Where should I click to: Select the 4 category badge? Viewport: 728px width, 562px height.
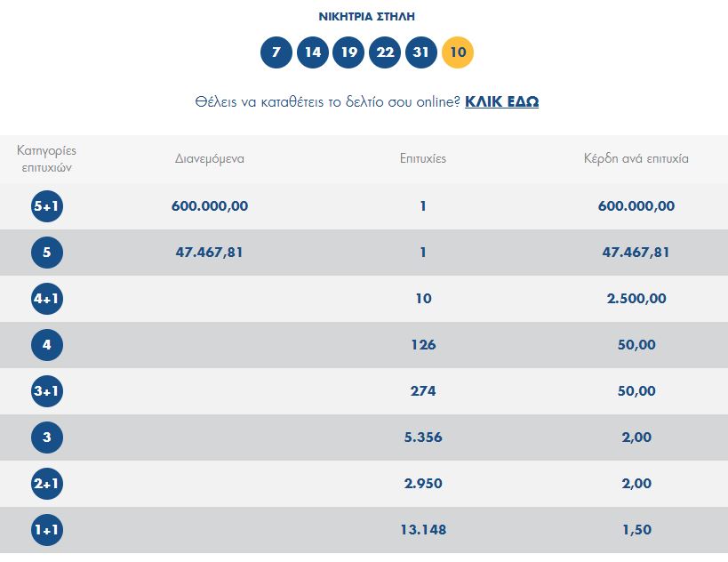click(x=47, y=345)
